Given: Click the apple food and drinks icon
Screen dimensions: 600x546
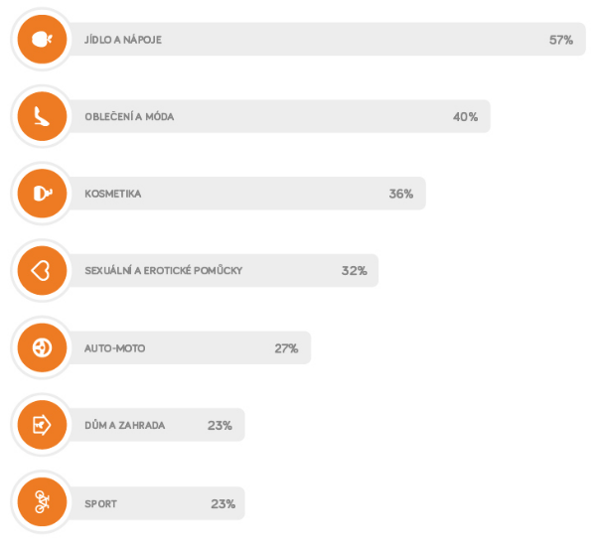Looking at the screenshot, I should pos(42,39).
